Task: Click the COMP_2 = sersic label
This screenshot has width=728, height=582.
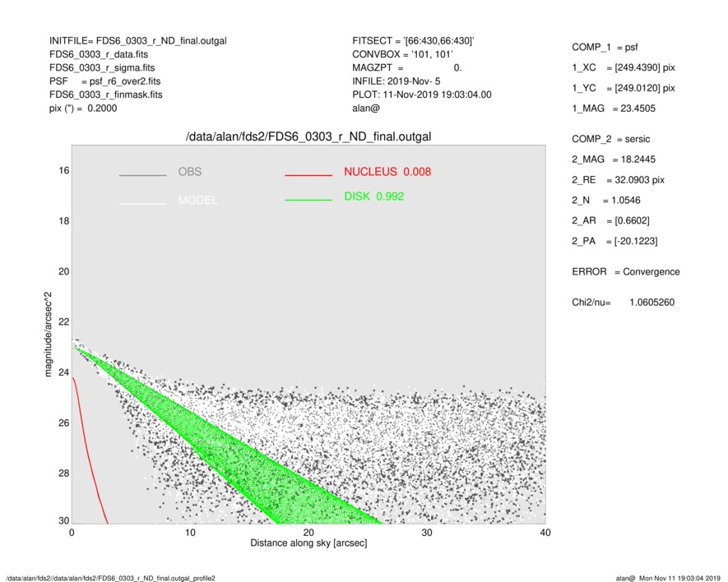Action: tap(610, 139)
